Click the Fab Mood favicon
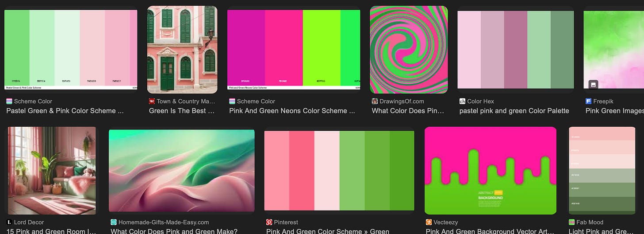 tap(572, 222)
